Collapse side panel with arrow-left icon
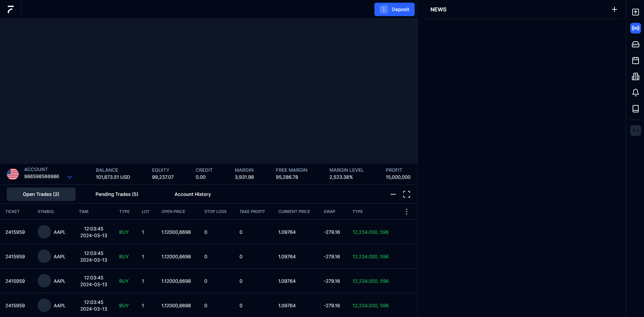 coord(635,130)
